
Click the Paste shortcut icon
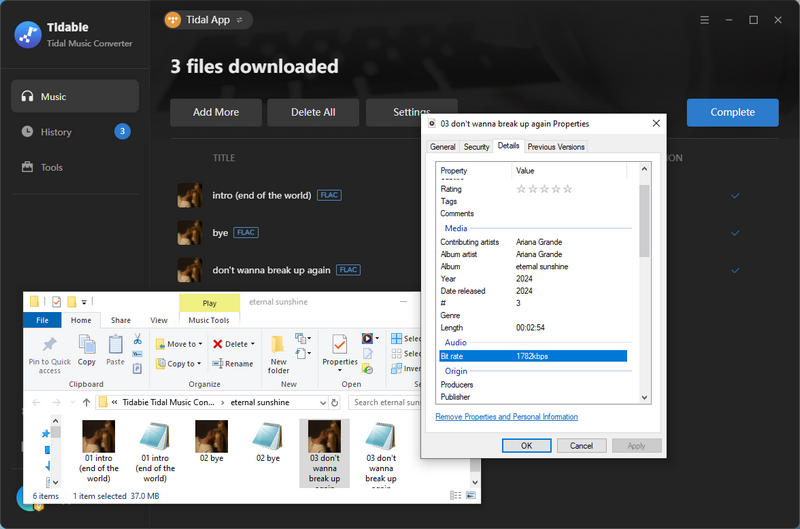pyautogui.click(x=137, y=368)
